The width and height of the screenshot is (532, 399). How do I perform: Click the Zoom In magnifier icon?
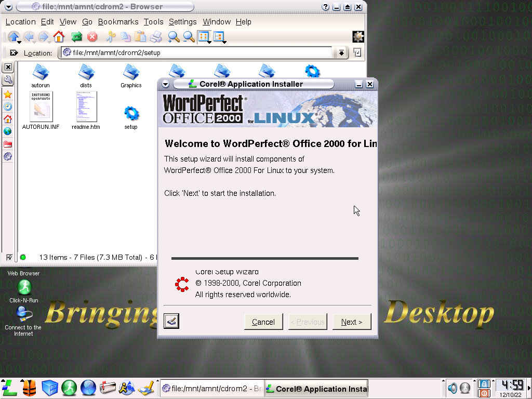coord(173,37)
